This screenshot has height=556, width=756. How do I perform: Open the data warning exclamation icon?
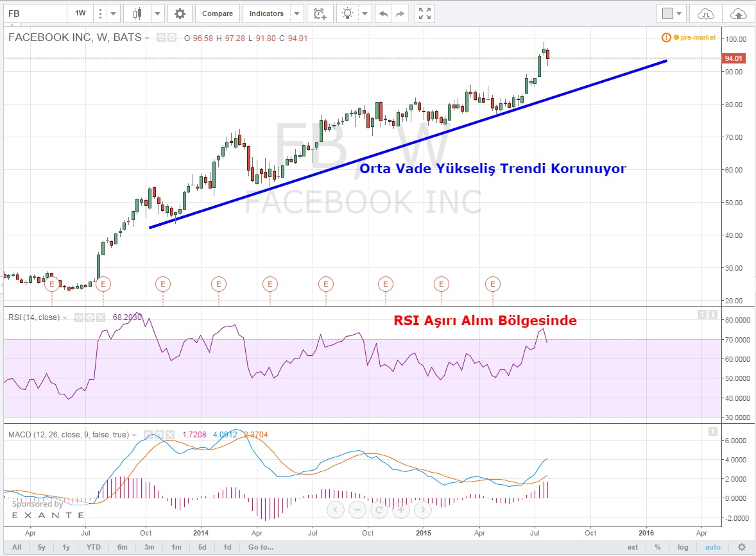(x=666, y=37)
